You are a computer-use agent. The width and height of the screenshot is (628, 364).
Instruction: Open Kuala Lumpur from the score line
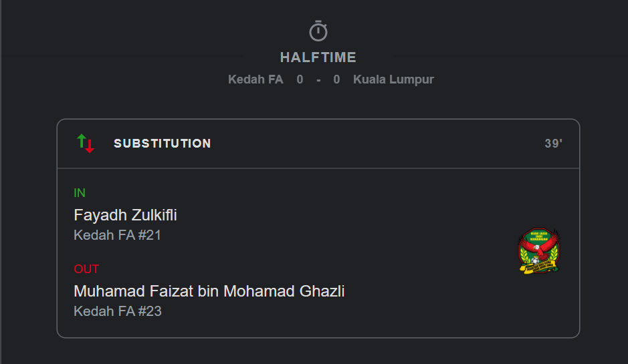tap(393, 79)
